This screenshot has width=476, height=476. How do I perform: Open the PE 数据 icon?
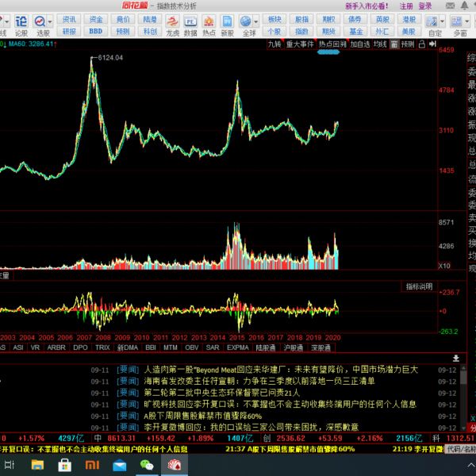click(x=190, y=25)
